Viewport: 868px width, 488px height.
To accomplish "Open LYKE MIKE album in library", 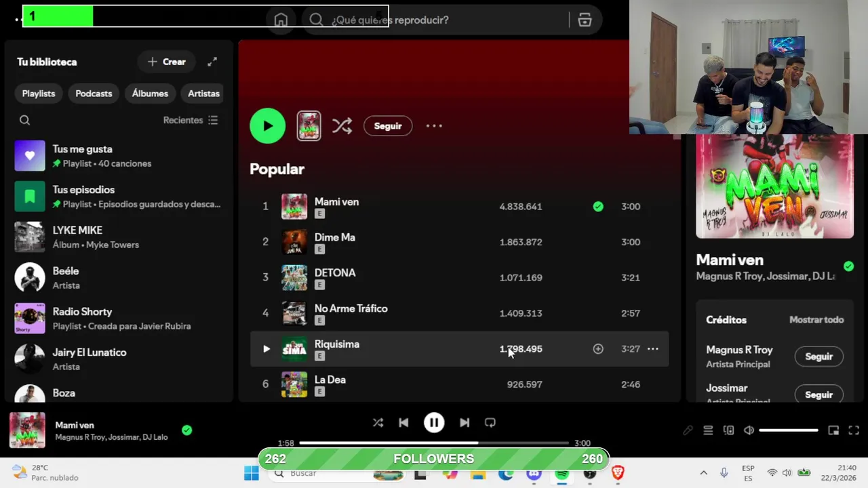I will tap(119, 237).
